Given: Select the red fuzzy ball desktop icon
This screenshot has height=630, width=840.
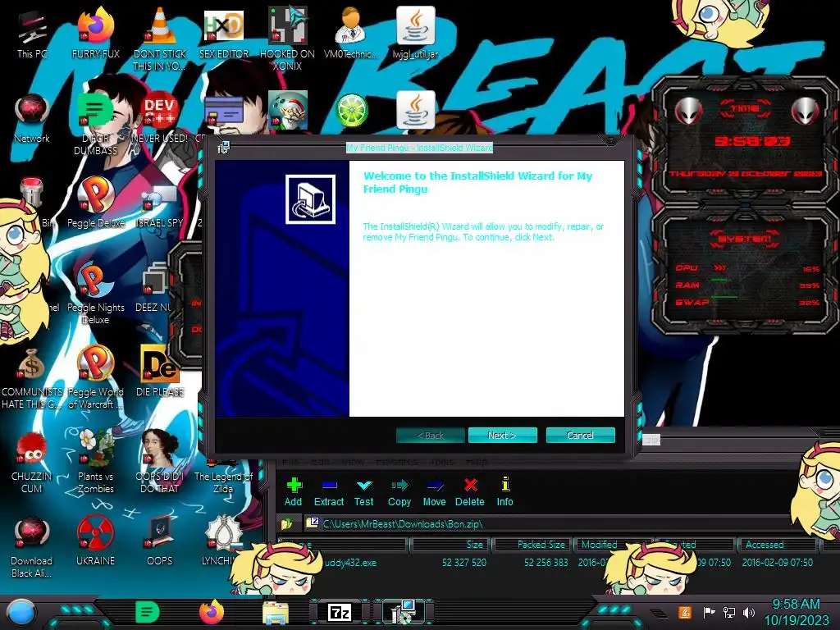Looking at the screenshot, I should [x=32, y=462].
